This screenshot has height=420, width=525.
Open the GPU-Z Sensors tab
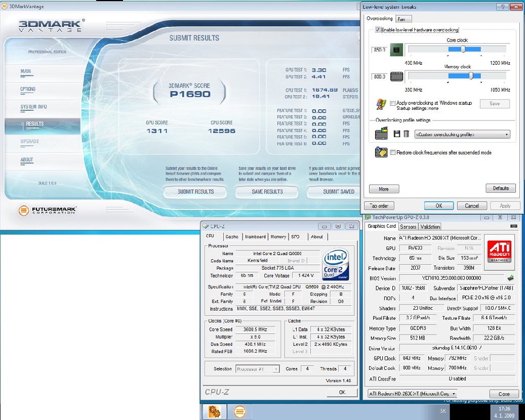point(408,227)
